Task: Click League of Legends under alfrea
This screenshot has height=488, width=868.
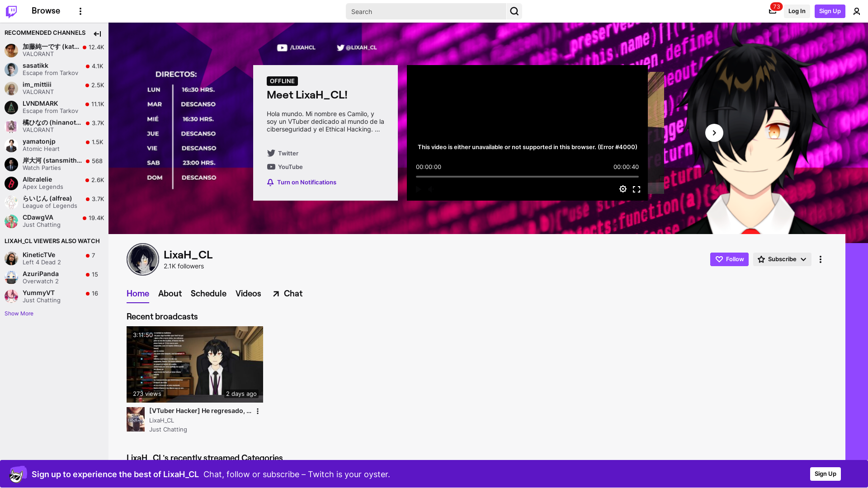Action: 50,206
